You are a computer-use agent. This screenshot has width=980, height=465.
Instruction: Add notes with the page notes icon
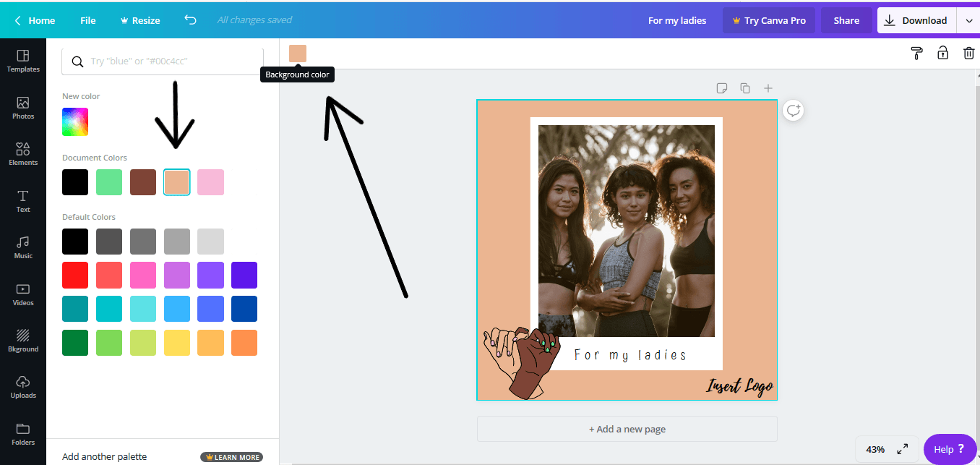click(721, 88)
